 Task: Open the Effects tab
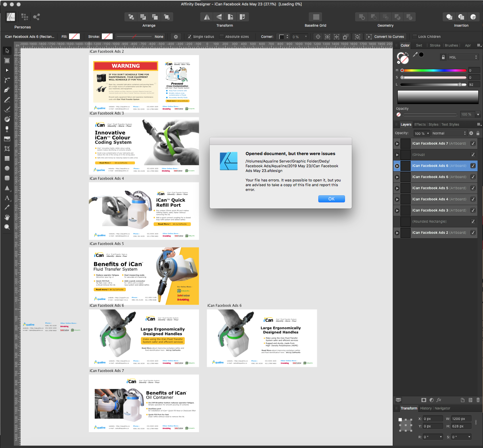(x=420, y=125)
